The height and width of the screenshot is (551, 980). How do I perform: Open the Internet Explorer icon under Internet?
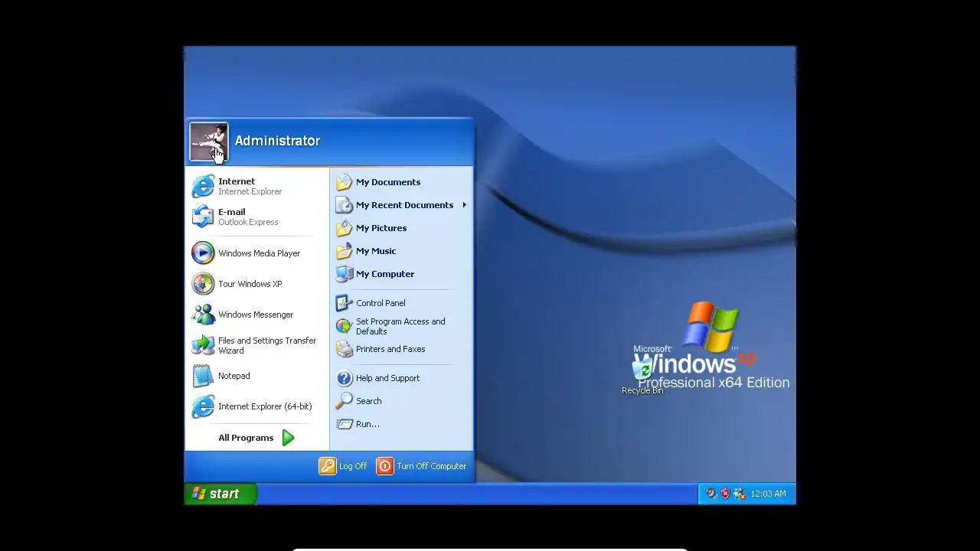(x=203, y=186)
